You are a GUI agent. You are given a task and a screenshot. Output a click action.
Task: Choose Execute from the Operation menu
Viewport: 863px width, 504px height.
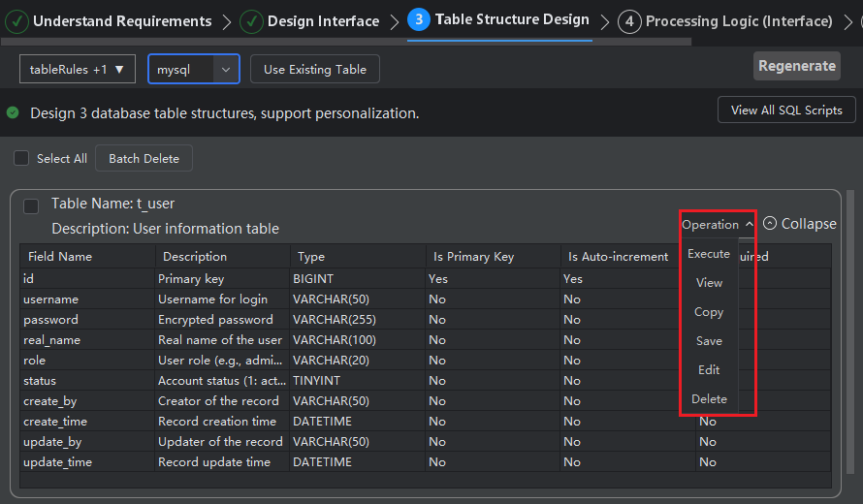[x=709, y=254]
